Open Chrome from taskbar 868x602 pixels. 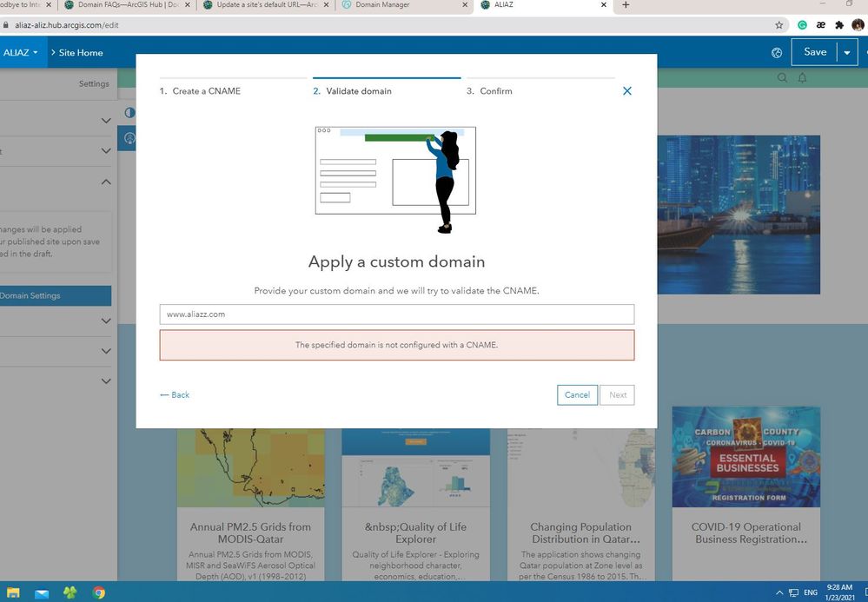click(99, 592)
